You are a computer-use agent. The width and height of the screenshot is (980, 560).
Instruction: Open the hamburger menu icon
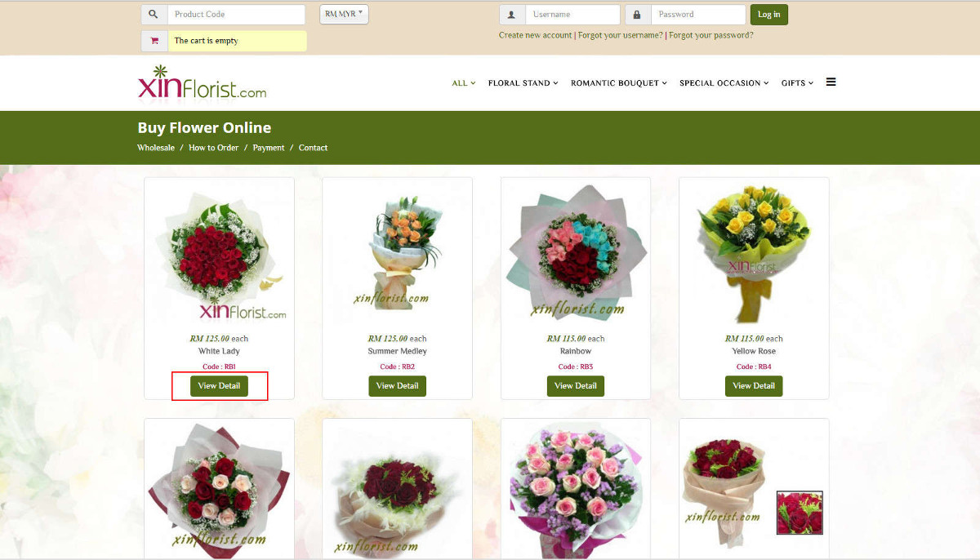pyautogui.click(x=831, y=82)
